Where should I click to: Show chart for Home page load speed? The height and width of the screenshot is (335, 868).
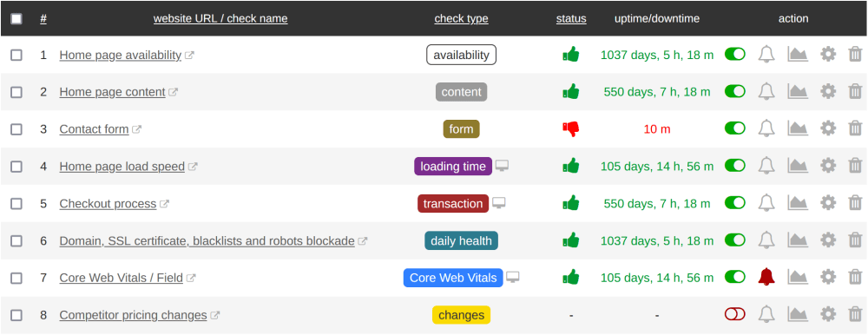798,166
